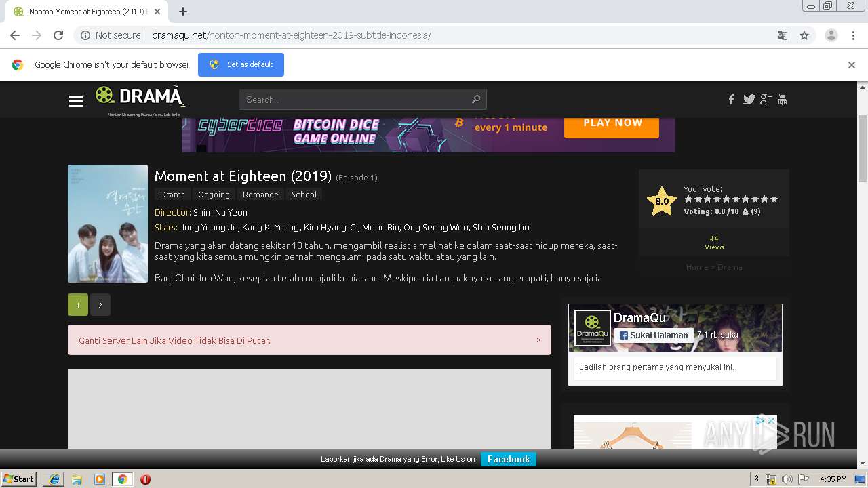
Task: Open the Shin Seung ho star link
Action: [x=501, y=227]
